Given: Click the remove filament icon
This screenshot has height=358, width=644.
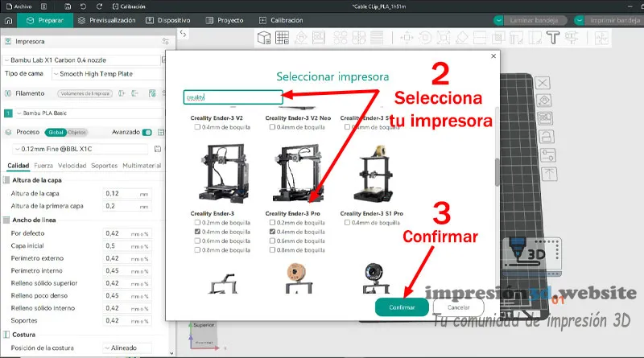Looking at the screenshot, I should coord(135,93).
